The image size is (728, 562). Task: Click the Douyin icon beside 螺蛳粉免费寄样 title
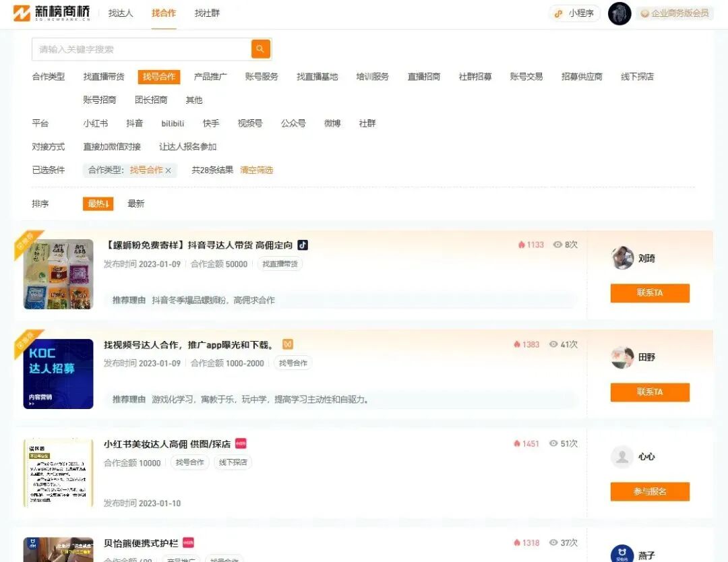click(303, 245)
